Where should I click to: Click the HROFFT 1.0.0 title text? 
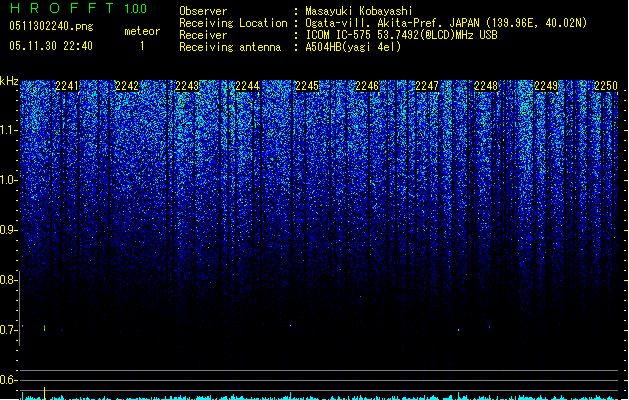click(78, 8)
